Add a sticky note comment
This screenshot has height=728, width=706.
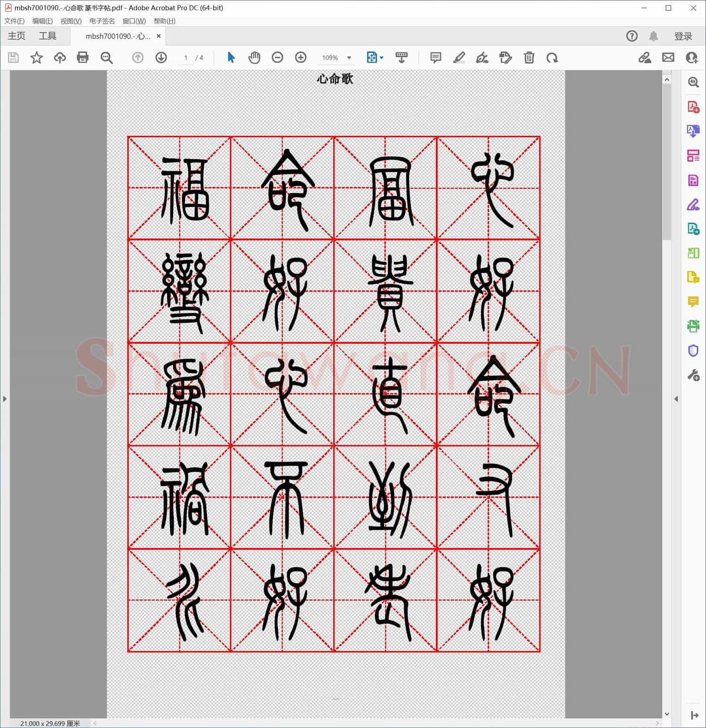tap(435, 57)
